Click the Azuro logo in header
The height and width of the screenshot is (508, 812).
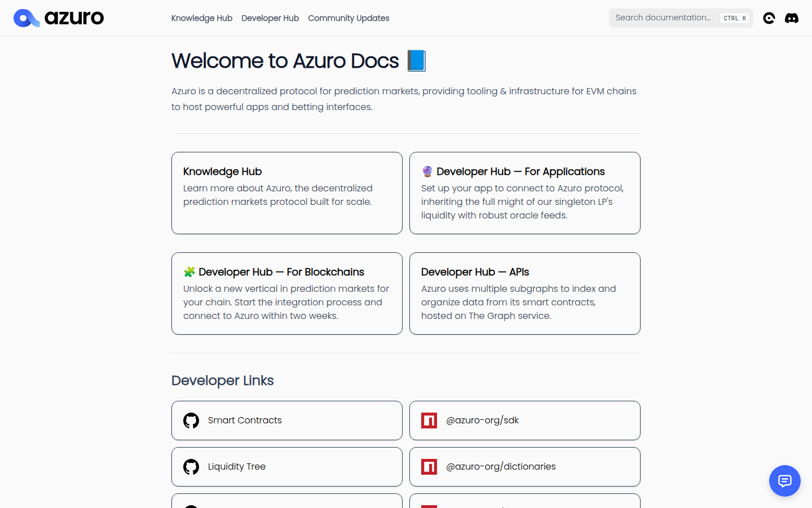[x=59, y=18]
